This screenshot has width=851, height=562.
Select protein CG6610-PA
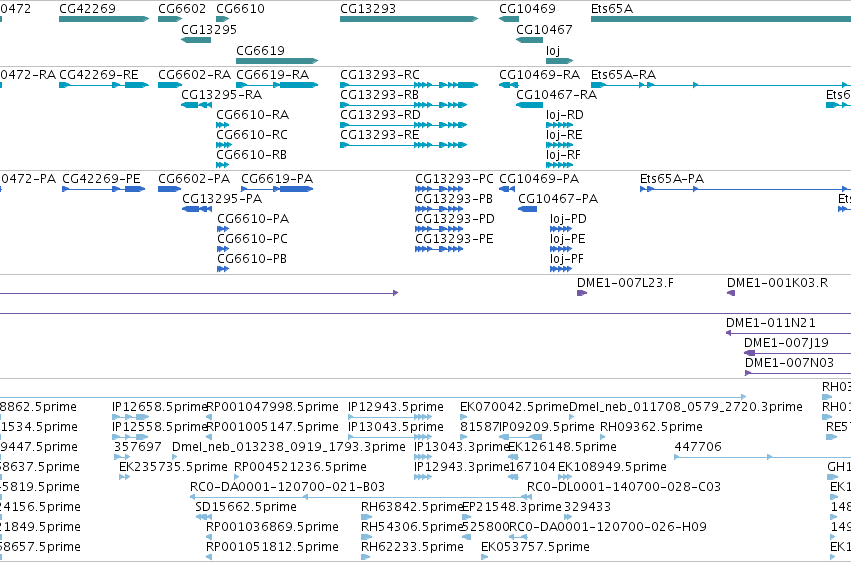coord(223,229)
